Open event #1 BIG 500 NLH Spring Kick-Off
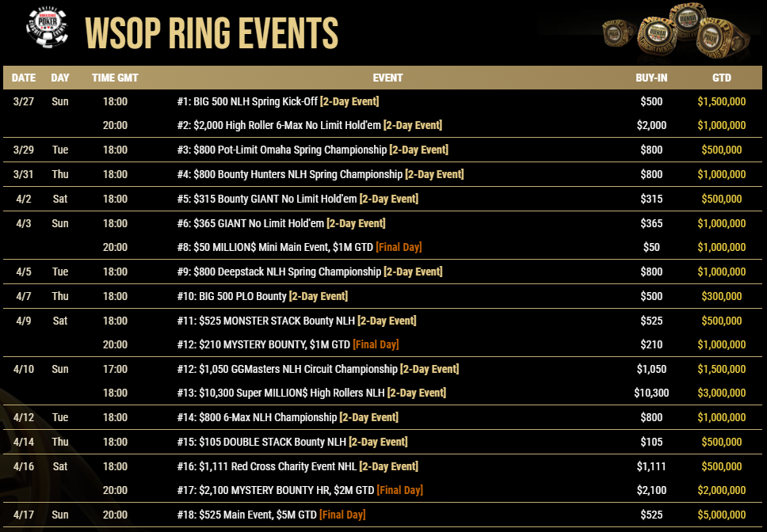The height and width of the screenshot is (532, 767). click(x=278, y=101)
